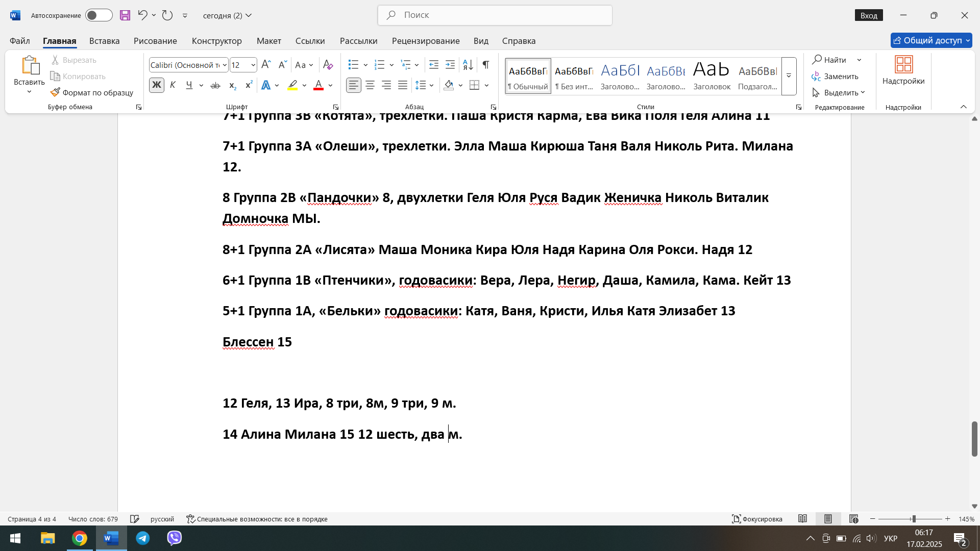Image resolution: width=980 pixels, height=551 pixels.
Task: Click the vertical scrollbar thumb
Action: click(x=974, y=439)
